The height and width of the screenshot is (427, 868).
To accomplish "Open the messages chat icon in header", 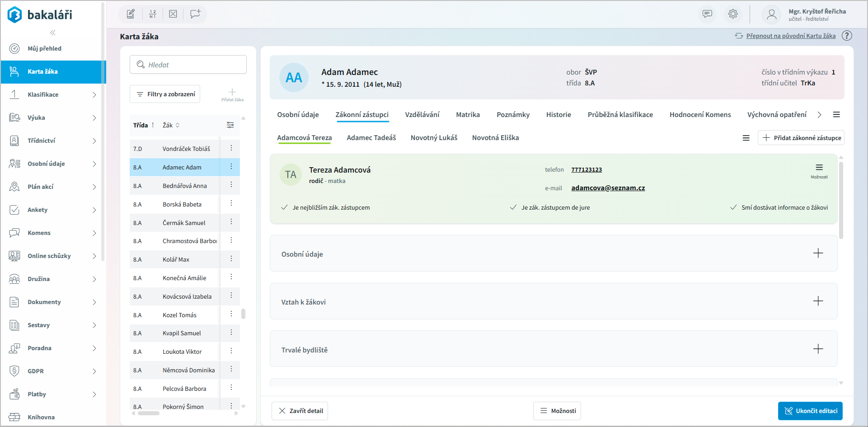I will 707,14.
